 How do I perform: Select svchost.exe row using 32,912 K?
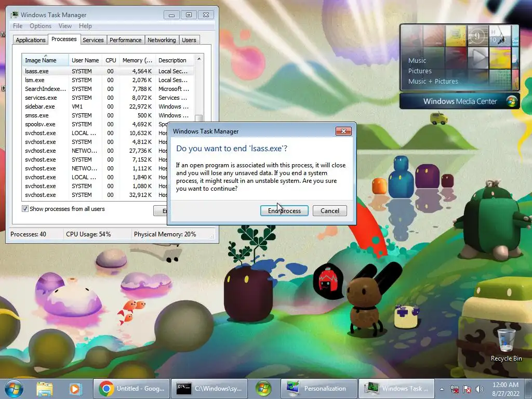95,195
